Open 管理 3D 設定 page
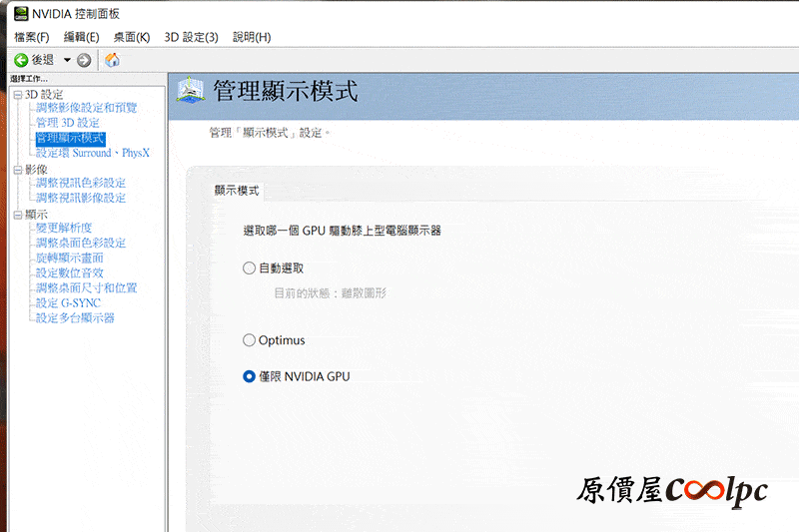Viewport: 799px width, 532px height. pyautogui.click(x=67, y=123)
